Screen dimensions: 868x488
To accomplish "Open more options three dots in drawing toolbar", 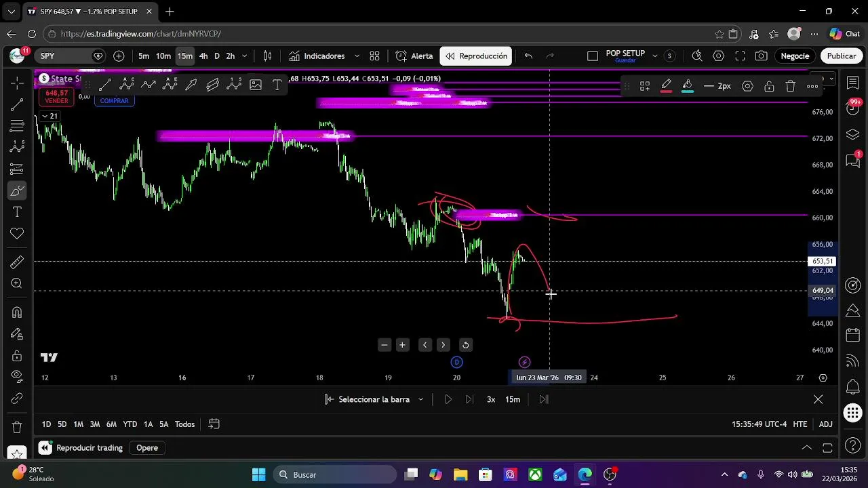I will (x=812, y=86).
